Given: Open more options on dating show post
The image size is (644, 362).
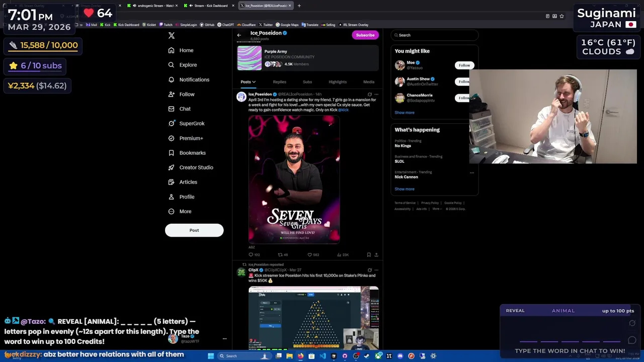Looking at the screenshot, I should point(376,95).
